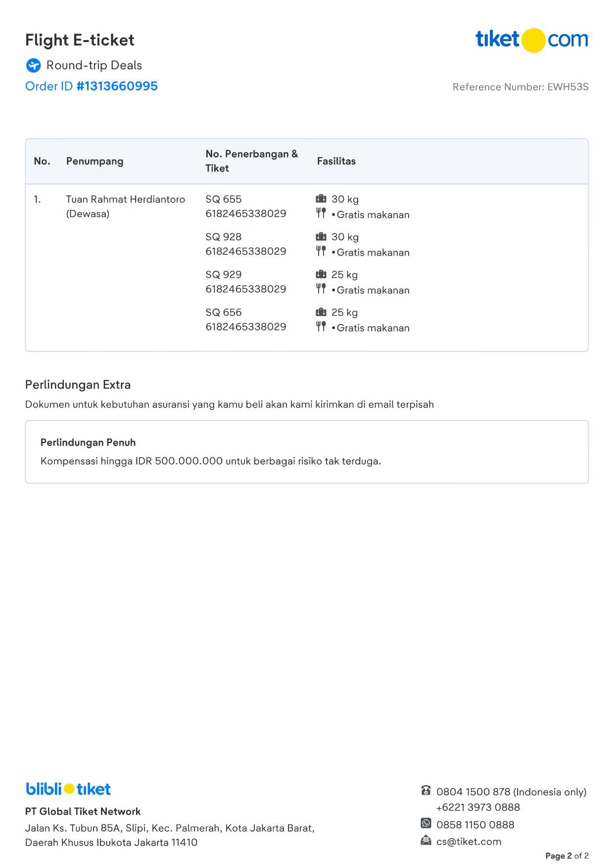Click the telephone icon in the footer
Image resolution: width=614 pixels, height=868 pixels.
(426, 790)
